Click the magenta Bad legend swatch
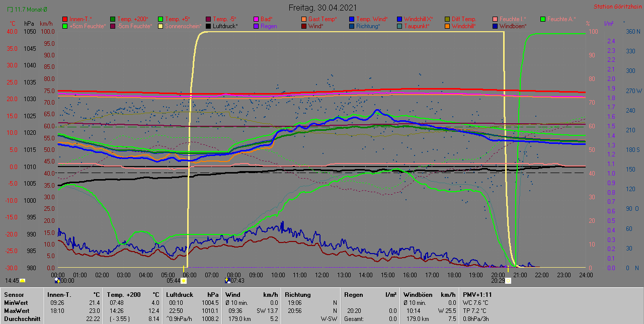644x324 pixels. 256,19
